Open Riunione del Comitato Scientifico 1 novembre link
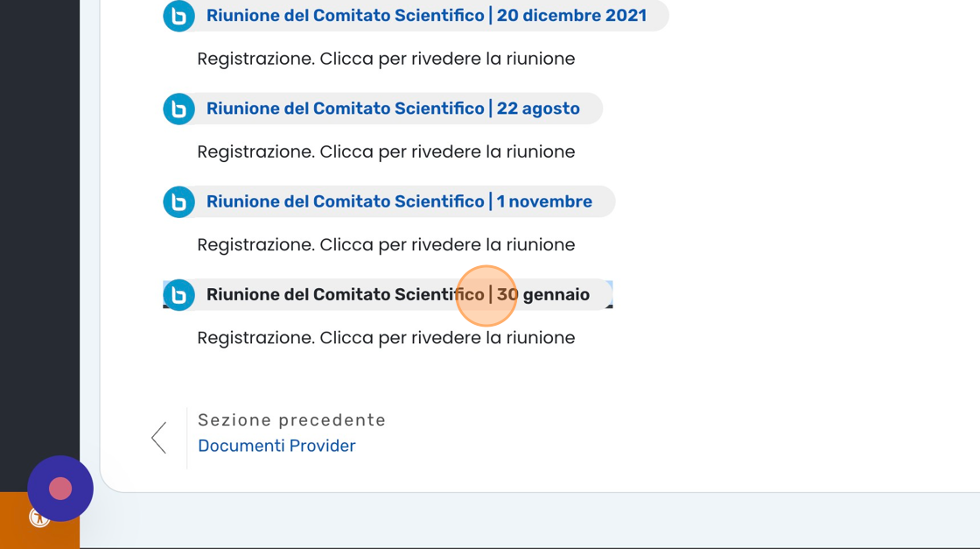The image size is (980, 549). (x=399, y=201)
